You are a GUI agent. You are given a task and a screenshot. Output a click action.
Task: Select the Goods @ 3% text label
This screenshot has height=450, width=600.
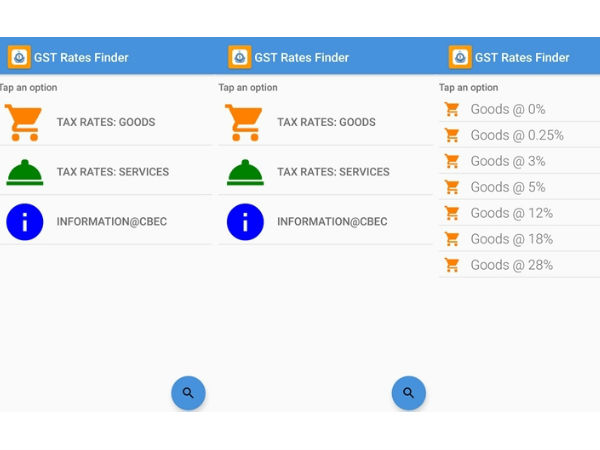(x=509, y=161)
